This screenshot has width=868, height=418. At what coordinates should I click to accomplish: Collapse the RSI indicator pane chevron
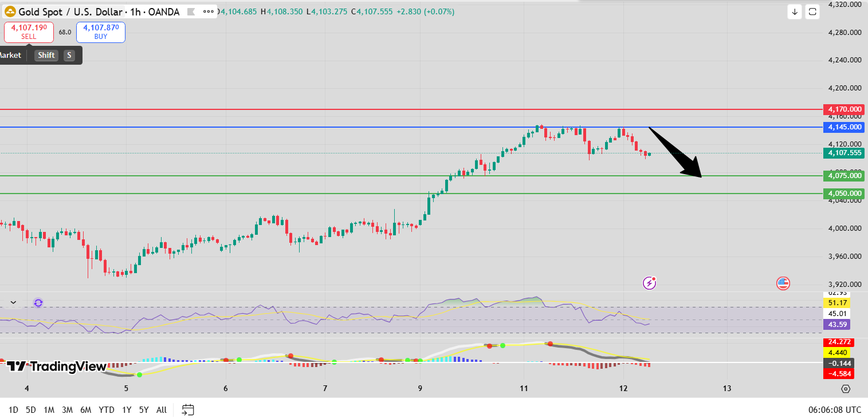coord(13,302)
